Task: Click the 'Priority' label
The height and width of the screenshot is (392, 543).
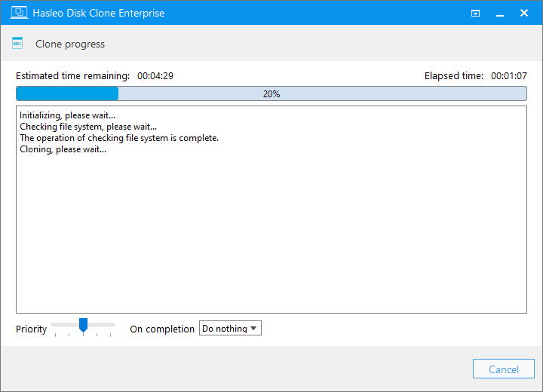Action: point(31,329)
